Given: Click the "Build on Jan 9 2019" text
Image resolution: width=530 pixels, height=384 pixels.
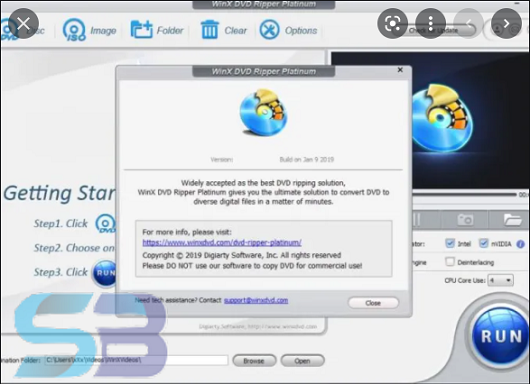Looking at the screenshot, I should coord(307,160).
